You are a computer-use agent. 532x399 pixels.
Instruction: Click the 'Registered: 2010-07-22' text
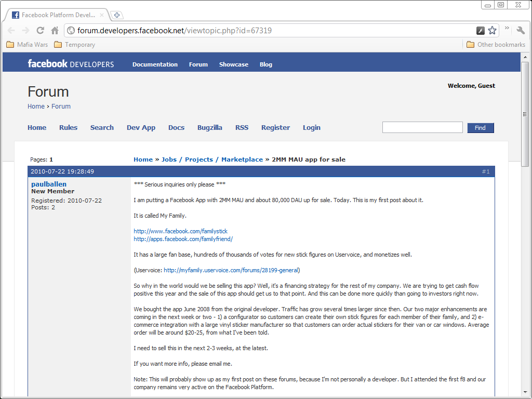(66, 201)
